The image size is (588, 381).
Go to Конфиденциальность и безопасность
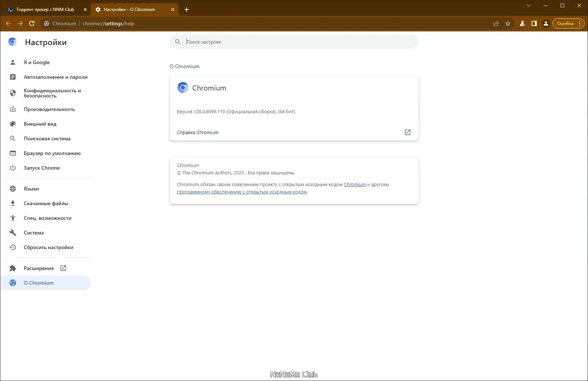(x=46, y=93)
